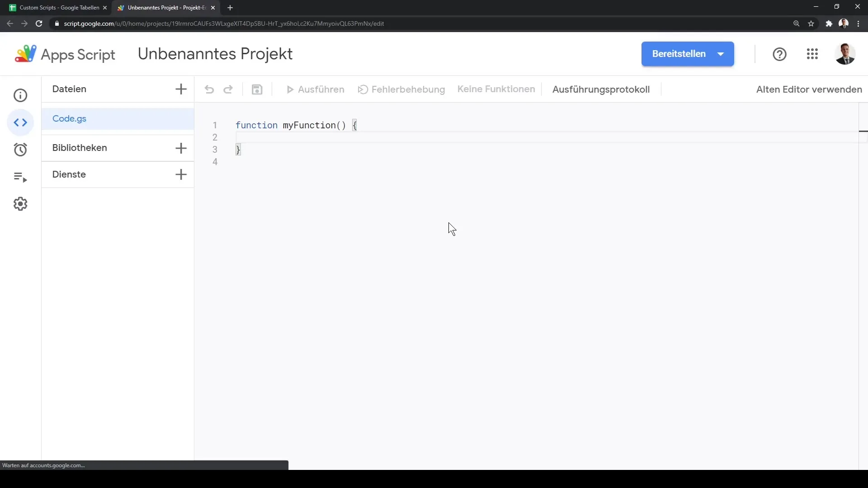This screenshot has width=868, height=488.
Task: Close the Unbenanntes Projekt tab
Action: tap(213, 8)
